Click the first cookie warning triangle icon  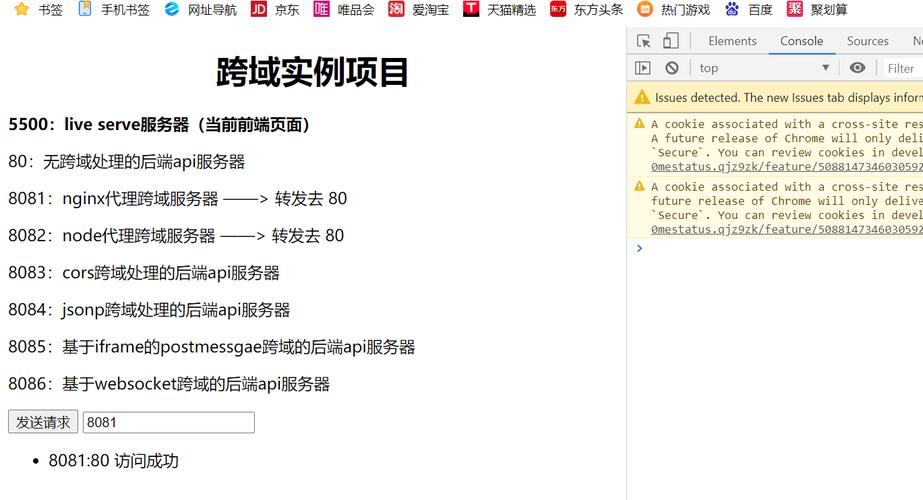(x=639, y=123)
